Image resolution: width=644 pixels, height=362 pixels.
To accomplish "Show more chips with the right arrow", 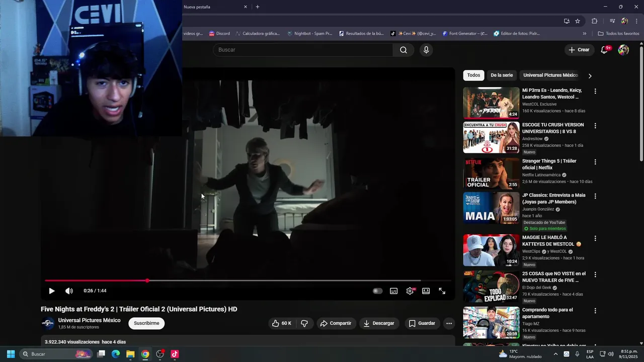I will [x=590, y=76].
